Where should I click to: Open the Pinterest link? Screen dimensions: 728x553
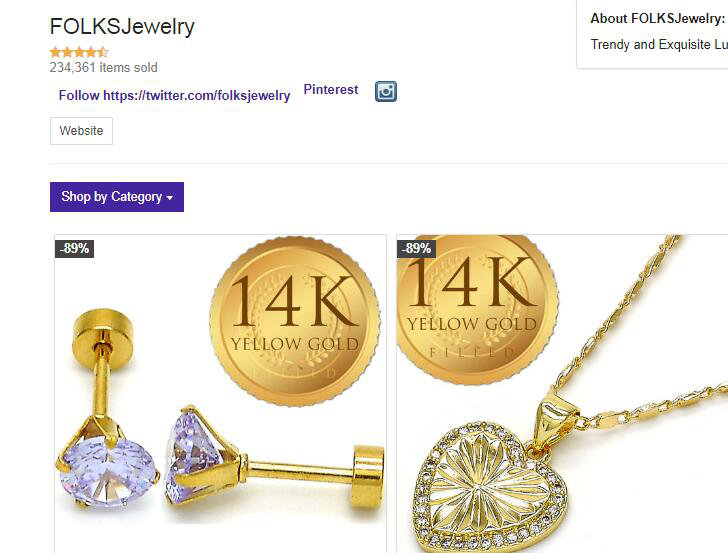click(x=331, y=89)
